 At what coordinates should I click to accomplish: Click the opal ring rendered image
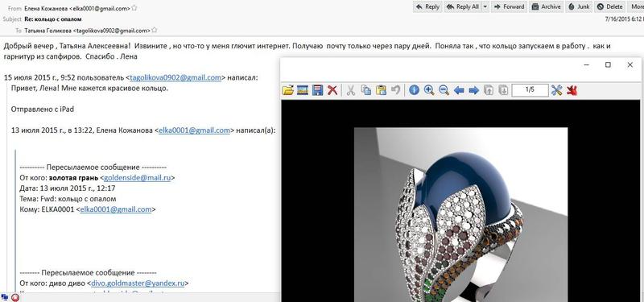point(460,214)
